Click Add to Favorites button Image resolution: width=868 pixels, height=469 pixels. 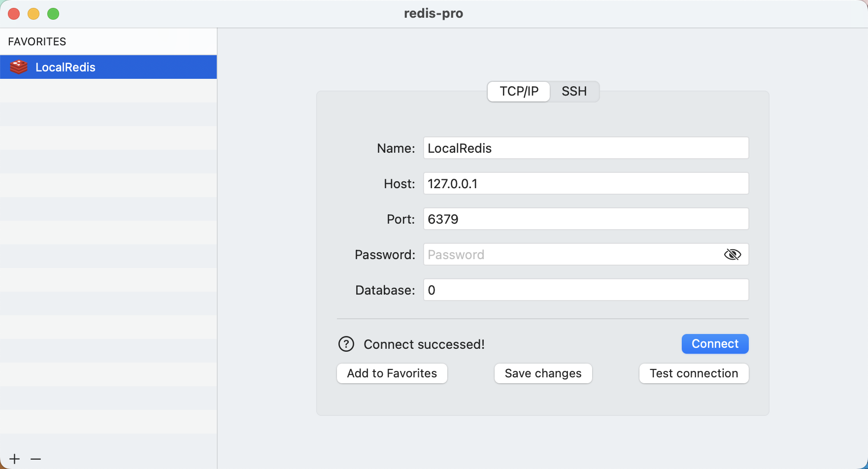point(392,373)
